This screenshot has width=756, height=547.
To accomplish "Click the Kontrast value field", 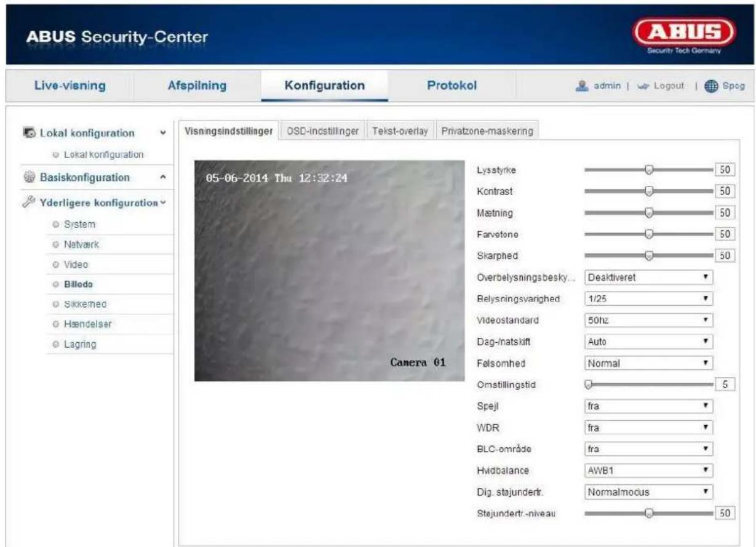I will click(x=725, y=191).
